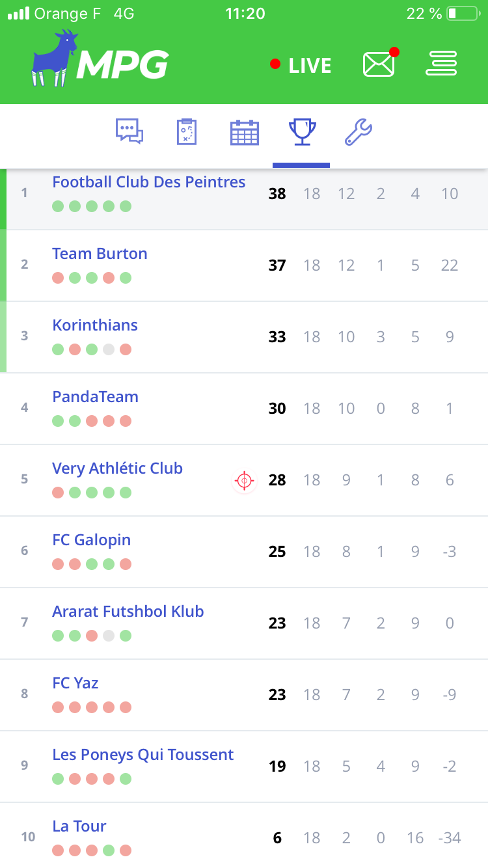Image resolution: width=488 pixels, height=868 pixels.
Task: Open Team Burton team page
Action: coord(100,254)
